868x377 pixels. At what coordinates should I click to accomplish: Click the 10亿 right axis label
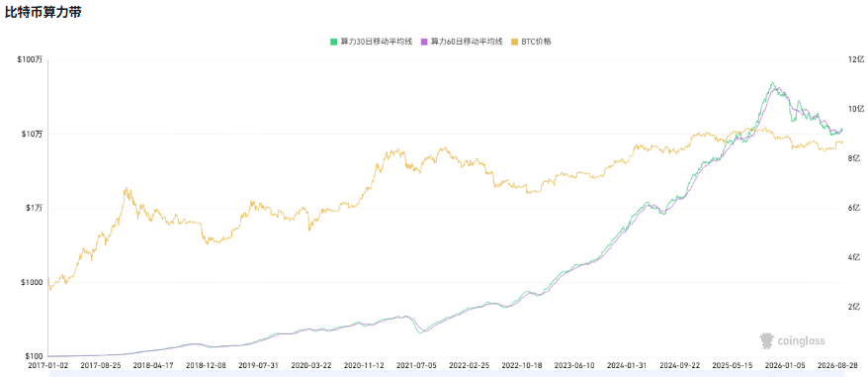[856, 109]
